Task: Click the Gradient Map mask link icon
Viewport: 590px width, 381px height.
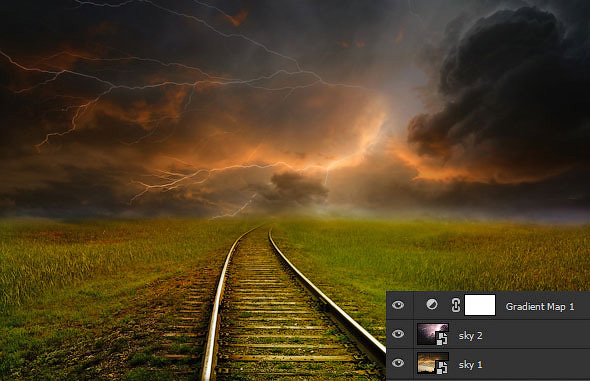Action: [x=456, y=305]
